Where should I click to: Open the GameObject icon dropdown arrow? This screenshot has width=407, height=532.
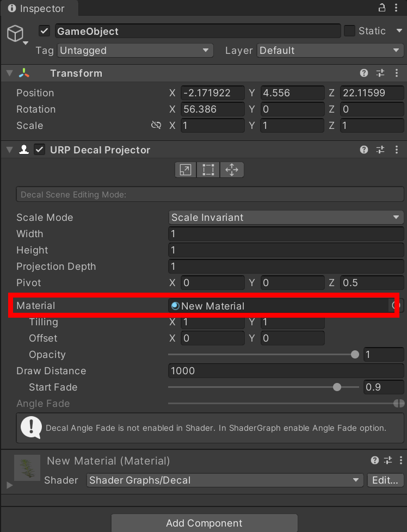tap(26, 43)
